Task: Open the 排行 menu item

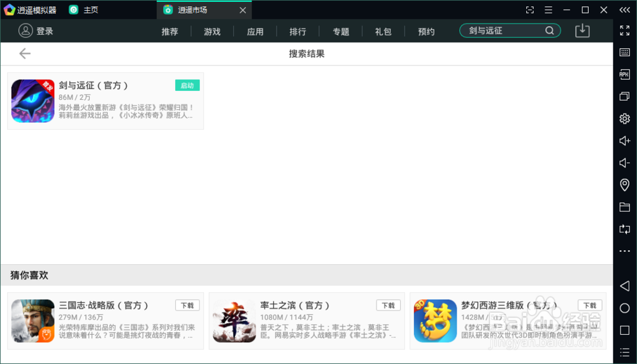Action: [297, 31]
